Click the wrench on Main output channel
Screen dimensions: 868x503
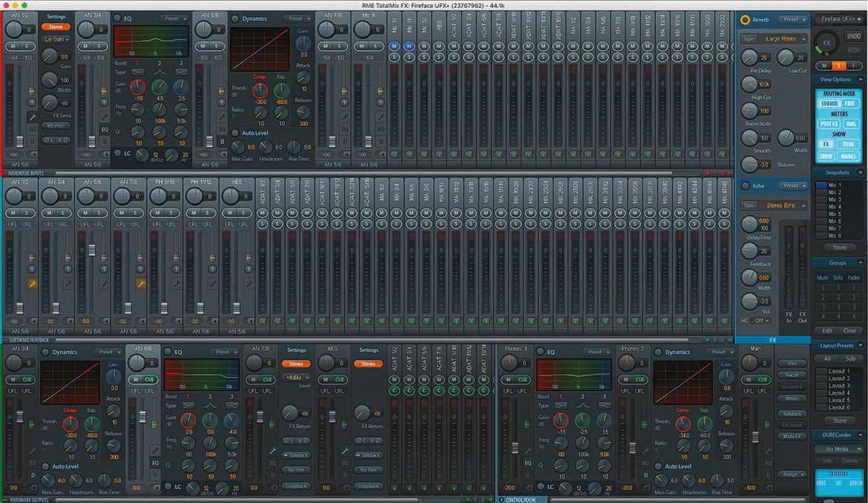pyautogui.click(x=769, y=450)
